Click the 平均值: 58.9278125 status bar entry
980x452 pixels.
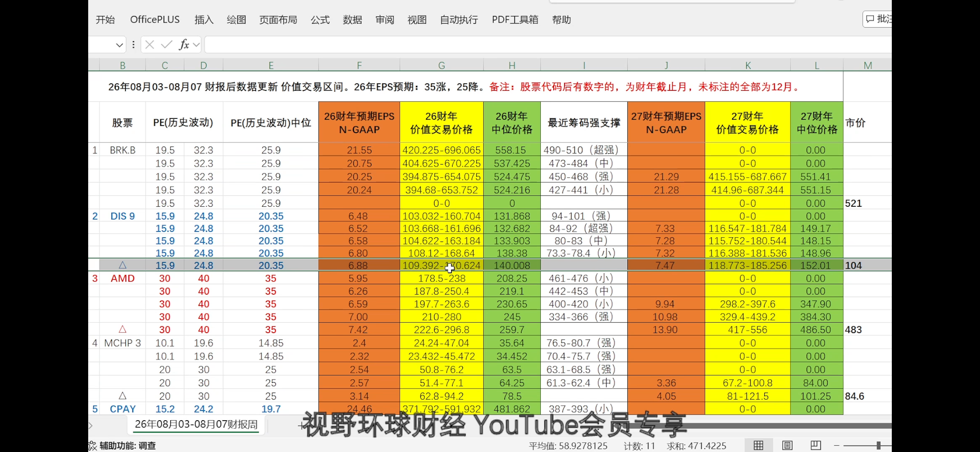[568, 445]
